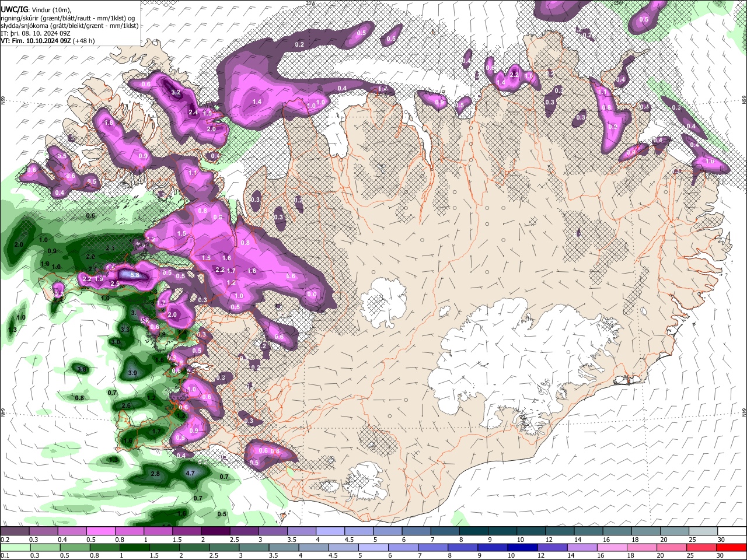Click the bottom legend dark green swatch between 1 and 1.5

tap(134, 548)
